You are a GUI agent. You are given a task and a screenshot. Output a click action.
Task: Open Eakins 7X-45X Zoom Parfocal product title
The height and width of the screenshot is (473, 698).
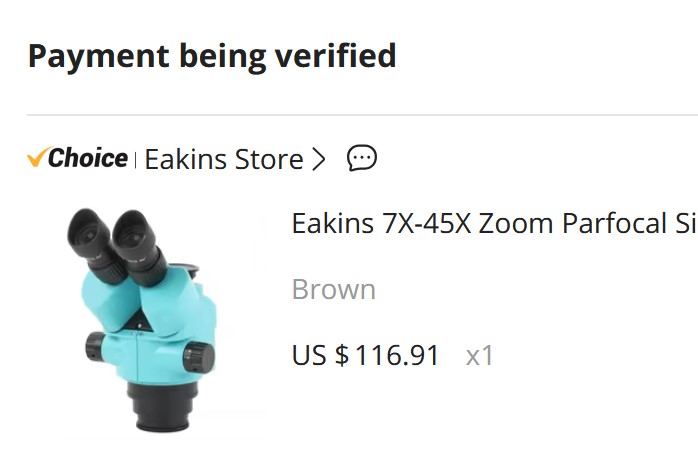(495, 223)
